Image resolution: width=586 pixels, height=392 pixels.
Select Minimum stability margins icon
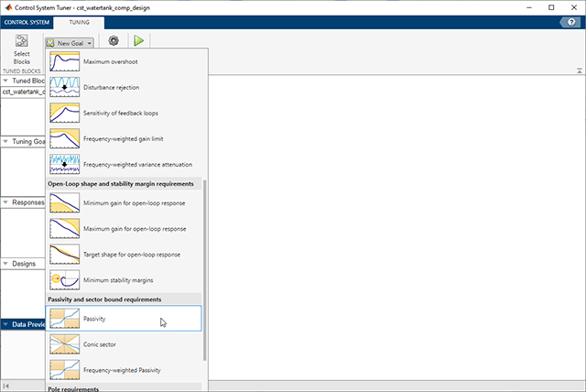pos(65,280)
